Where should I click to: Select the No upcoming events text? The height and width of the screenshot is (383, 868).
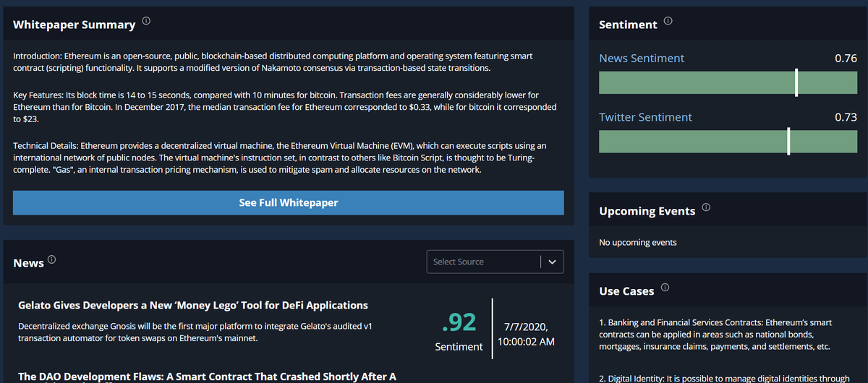point(638,242)
